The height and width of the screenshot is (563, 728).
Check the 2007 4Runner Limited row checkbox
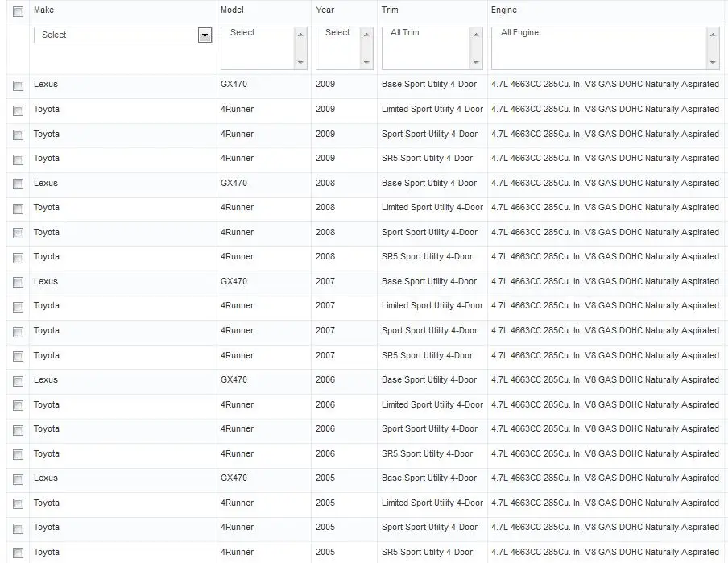[18, 307]
